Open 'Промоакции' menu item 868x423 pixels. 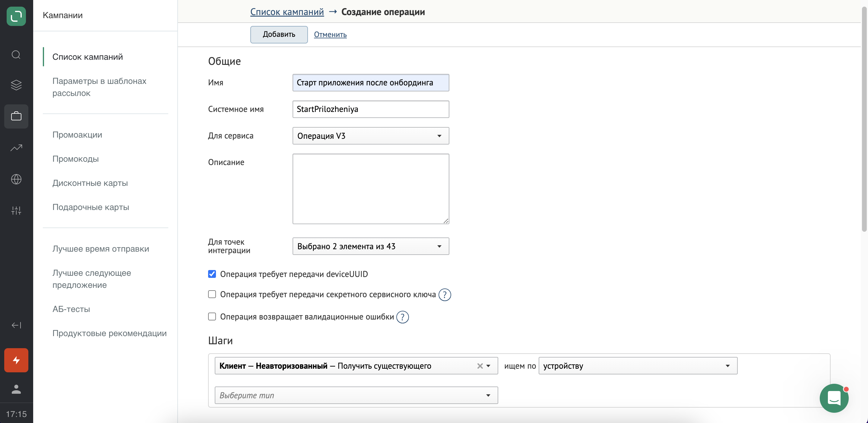77,135
